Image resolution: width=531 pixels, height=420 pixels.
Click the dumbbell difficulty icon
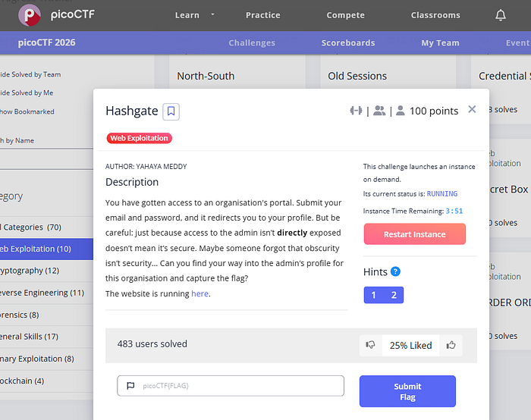point(356,111)
